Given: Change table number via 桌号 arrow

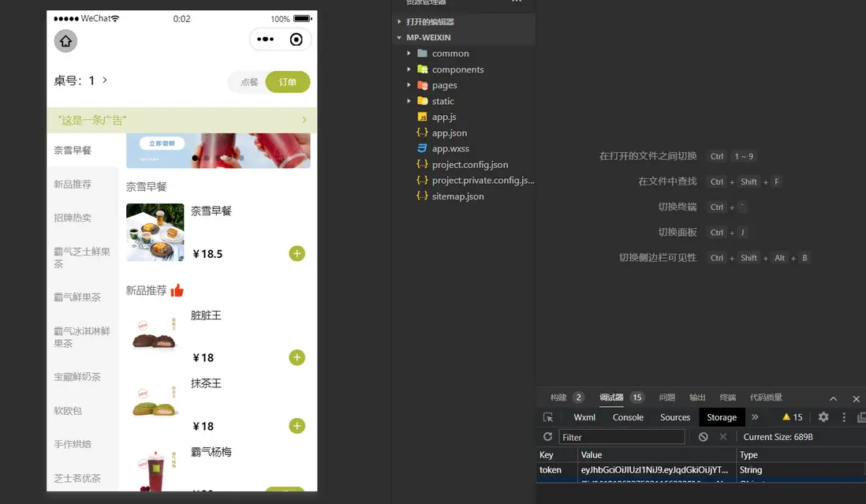Looking at the screenshot, I should coord(105,80).
